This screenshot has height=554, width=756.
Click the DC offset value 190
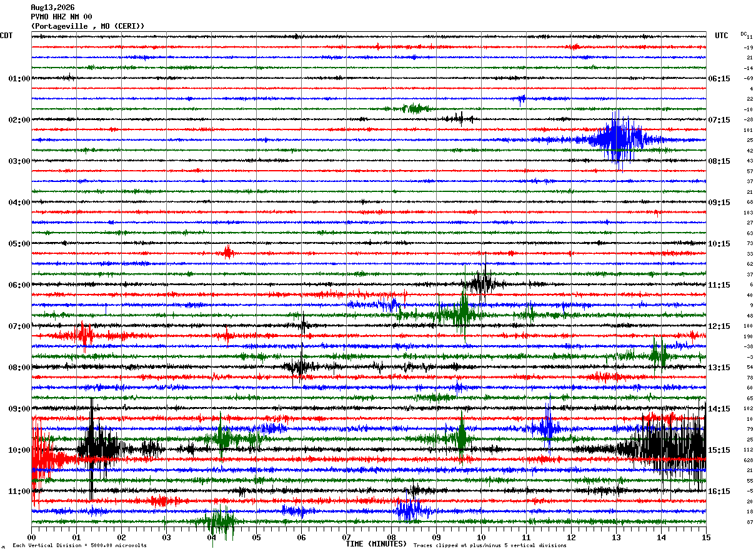pos(749,336)
